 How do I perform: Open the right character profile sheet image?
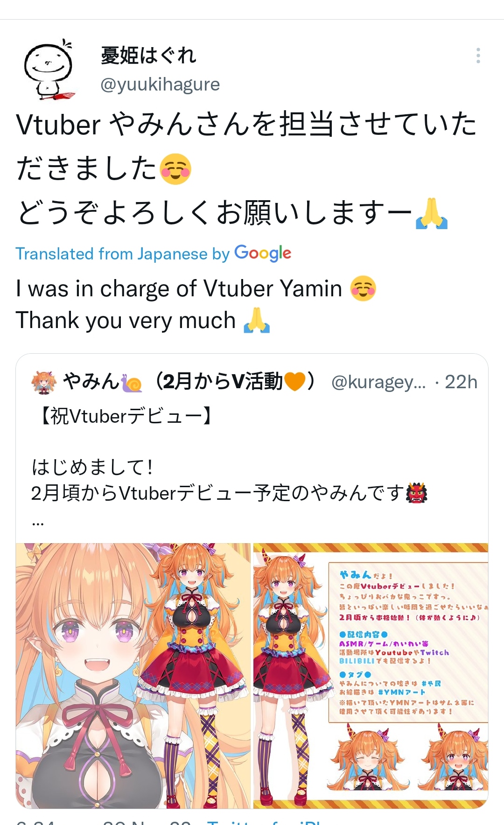pyautogui.click(x=371, y=676)
